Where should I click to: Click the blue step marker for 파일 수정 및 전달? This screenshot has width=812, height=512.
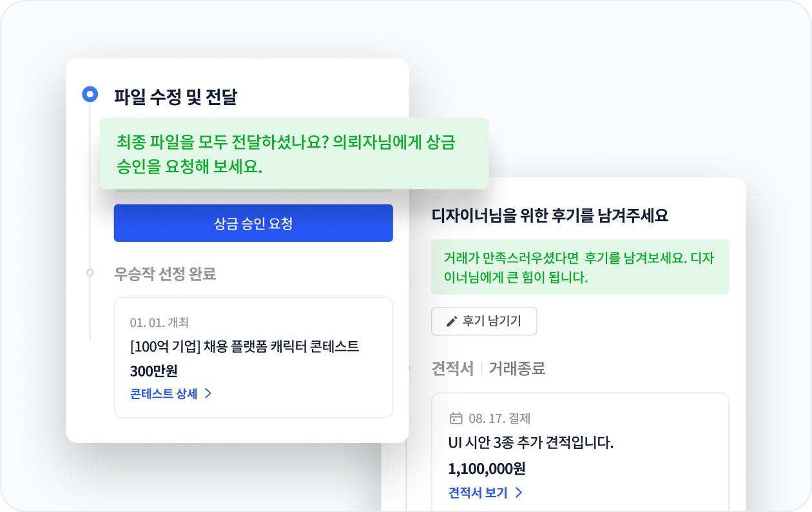90,95
